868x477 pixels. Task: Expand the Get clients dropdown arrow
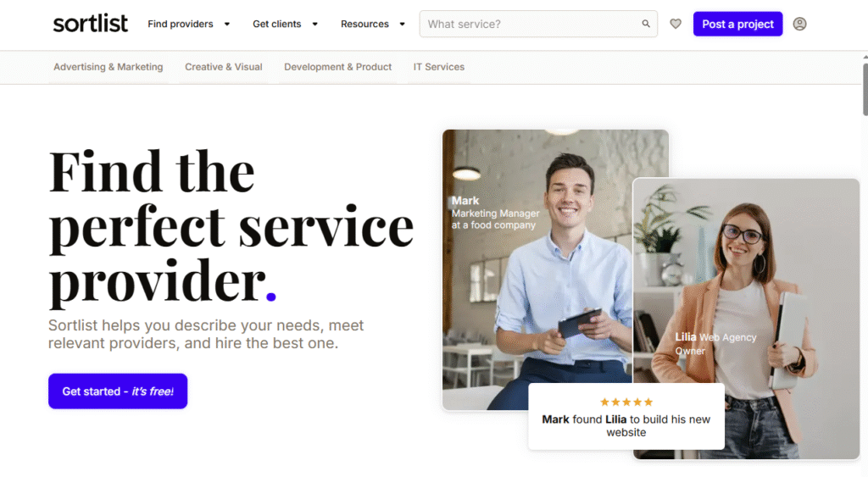tap(315, 24)
